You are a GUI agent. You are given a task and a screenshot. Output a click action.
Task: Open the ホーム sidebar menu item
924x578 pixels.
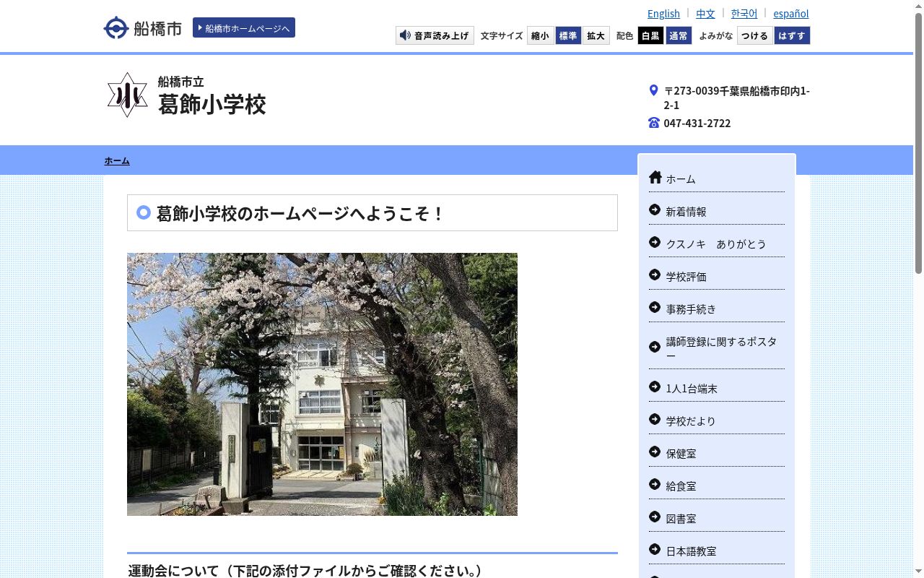[717, 178]
